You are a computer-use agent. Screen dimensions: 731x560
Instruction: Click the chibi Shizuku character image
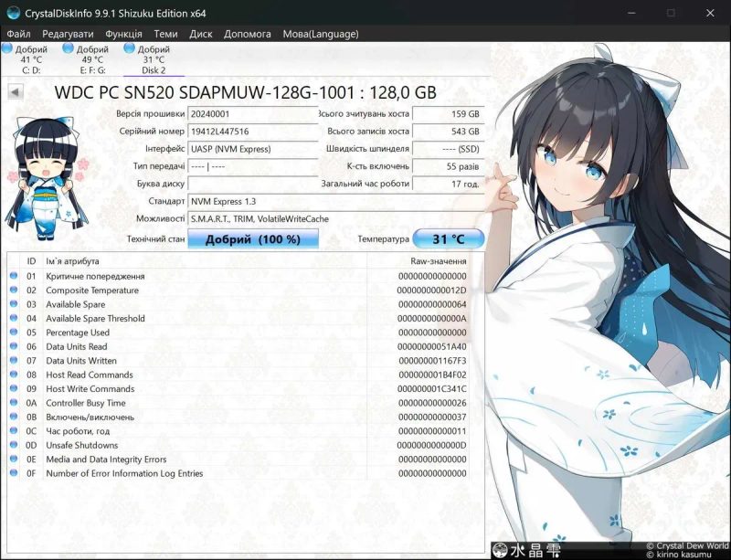click(x=47, y=178)
